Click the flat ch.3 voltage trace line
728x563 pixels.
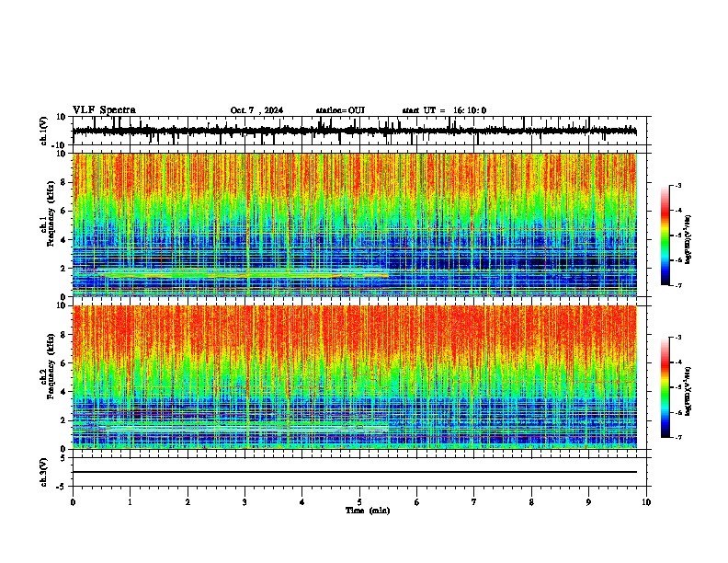[x=355, y=472]
